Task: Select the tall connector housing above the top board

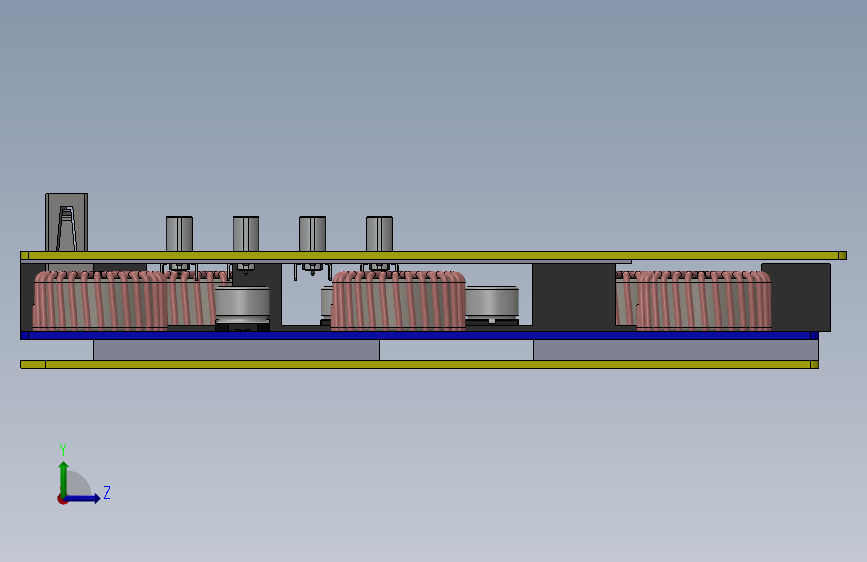Action: [x=66, y=222]
